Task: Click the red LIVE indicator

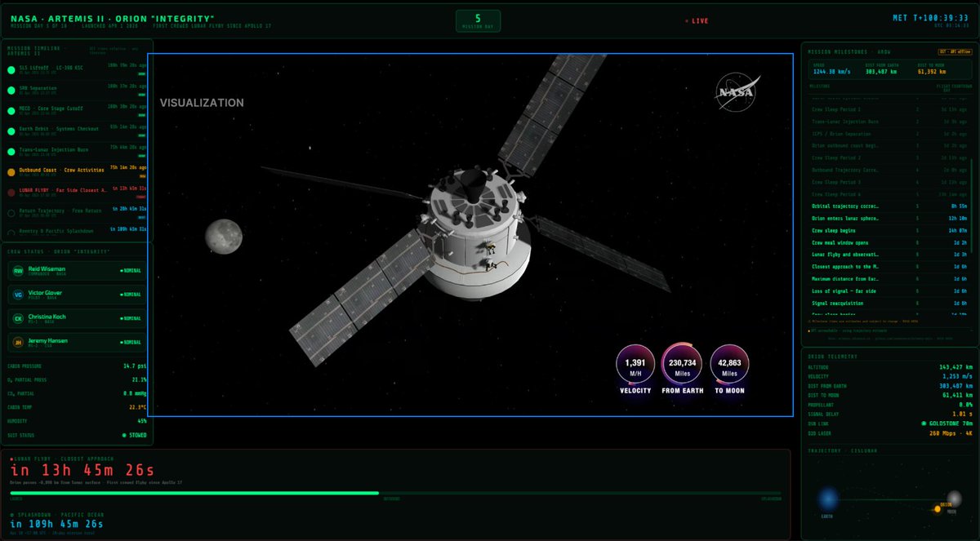Action: click(696, 20)
